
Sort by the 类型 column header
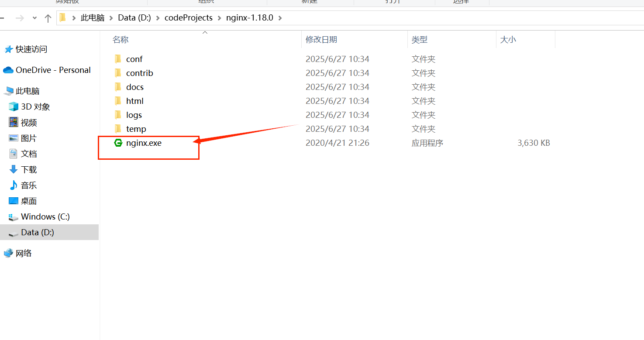coord(420,40)
